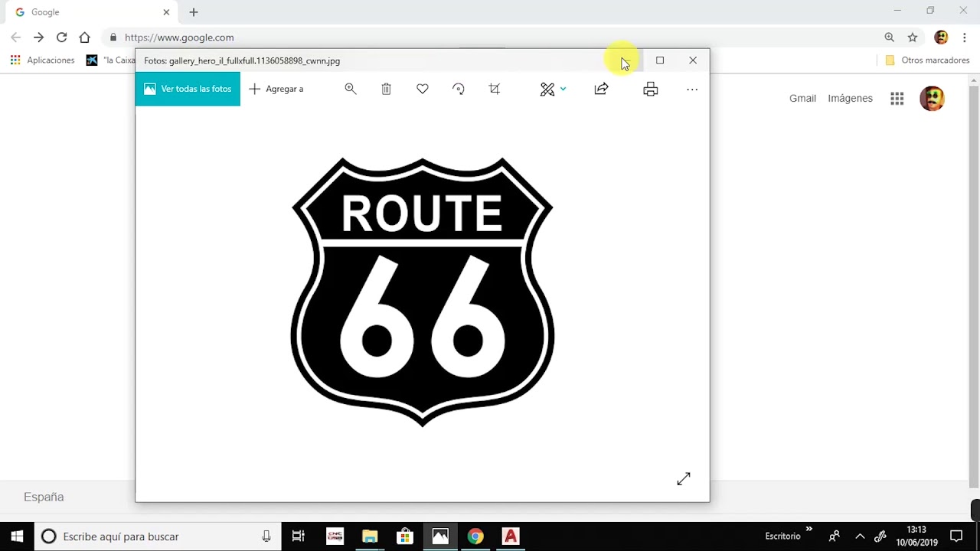Share the photo with share icon

[602, 89]
